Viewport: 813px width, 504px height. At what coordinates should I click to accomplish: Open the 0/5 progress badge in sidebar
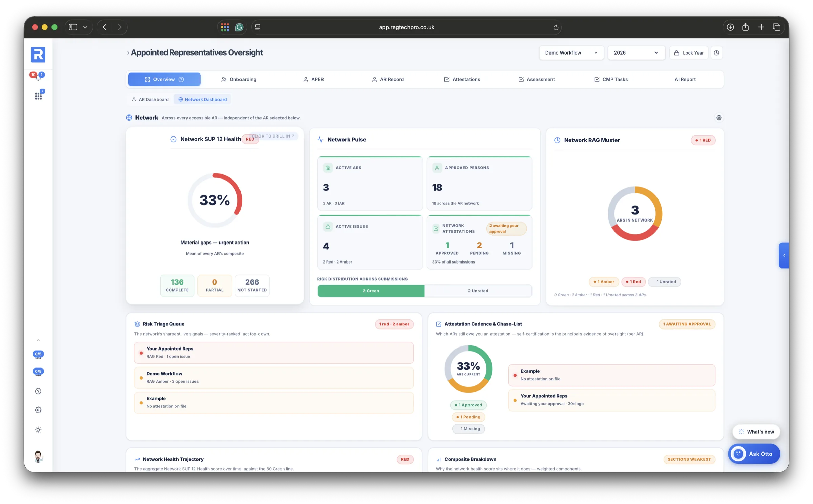(x=38, y=355)
